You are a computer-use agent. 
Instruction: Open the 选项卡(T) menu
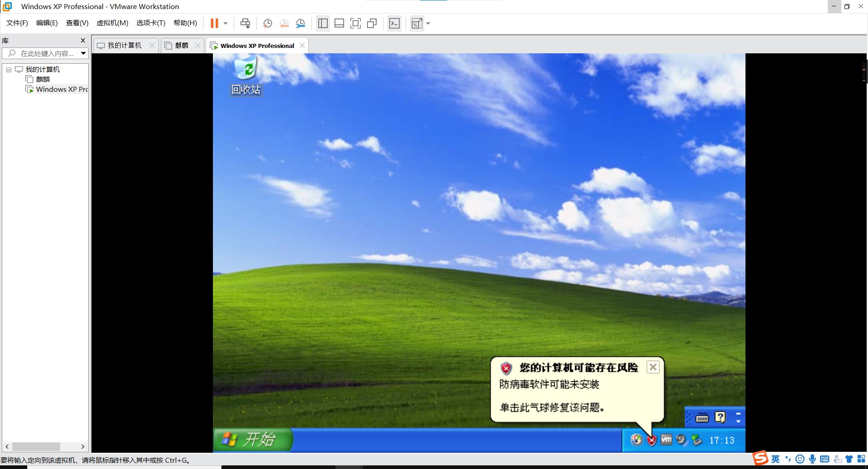[151, 23]
